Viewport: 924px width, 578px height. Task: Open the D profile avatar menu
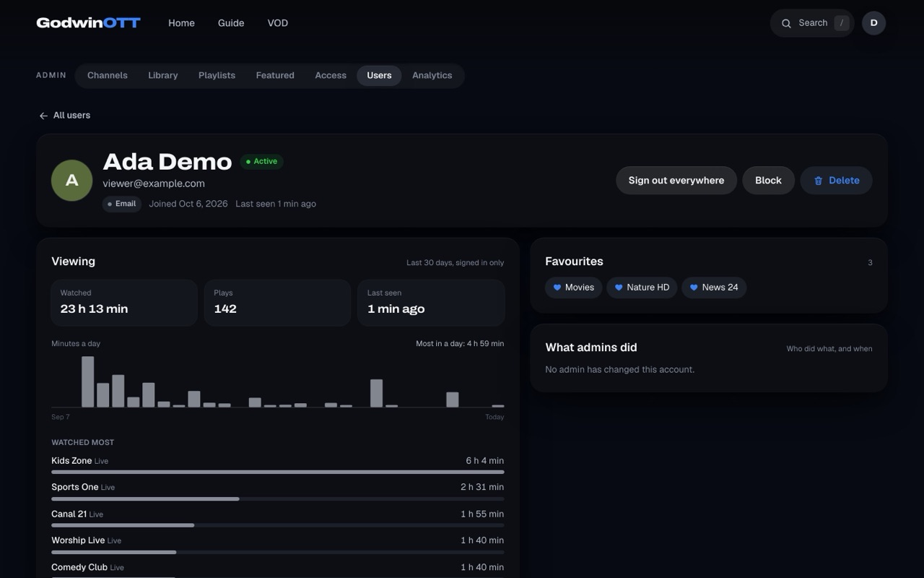click(x=873, y=23)
